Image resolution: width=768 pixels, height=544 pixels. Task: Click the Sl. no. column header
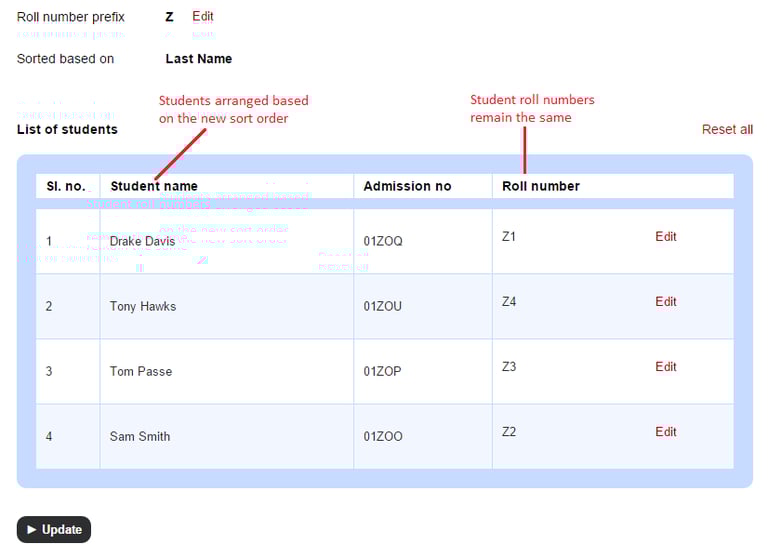(66, 186)
